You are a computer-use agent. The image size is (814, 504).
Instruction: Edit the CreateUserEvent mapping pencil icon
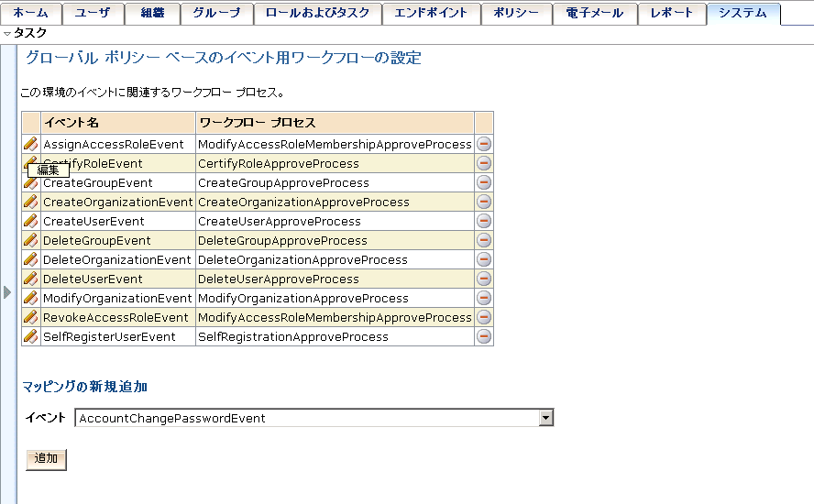30,221
